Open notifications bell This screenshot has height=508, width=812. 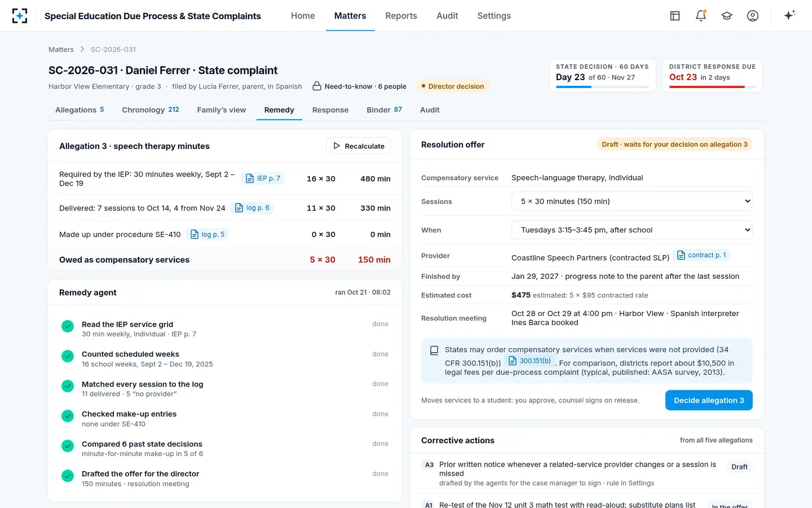click(x=701, y=16)
